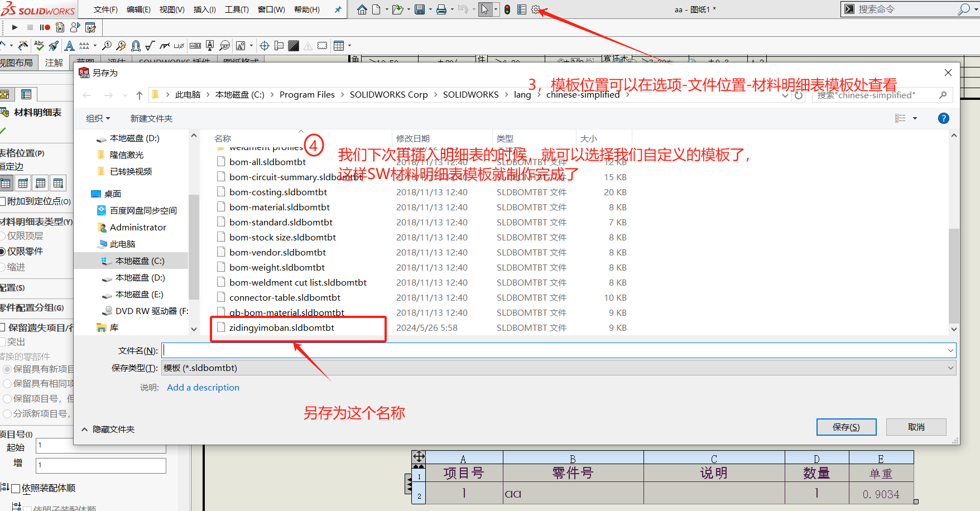Expand the 文件名 history dropdown arrow
Screen dimensions: 980x511
[x=950, y=350]
